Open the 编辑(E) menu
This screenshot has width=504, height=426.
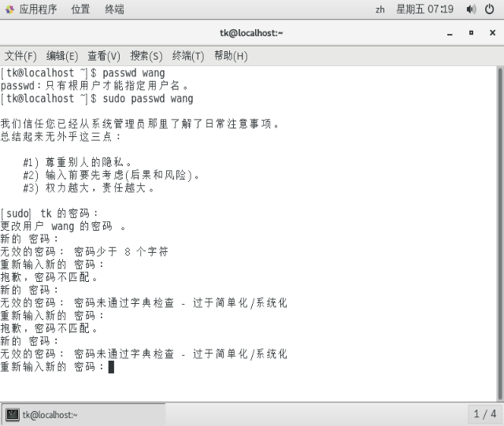pos(62,56)
